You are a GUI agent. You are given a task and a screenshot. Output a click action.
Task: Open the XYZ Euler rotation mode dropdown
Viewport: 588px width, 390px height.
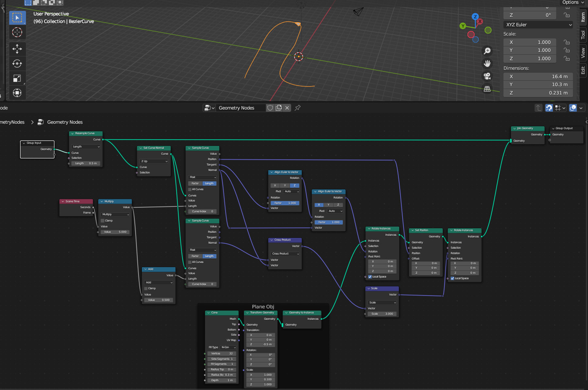point(538,25)
